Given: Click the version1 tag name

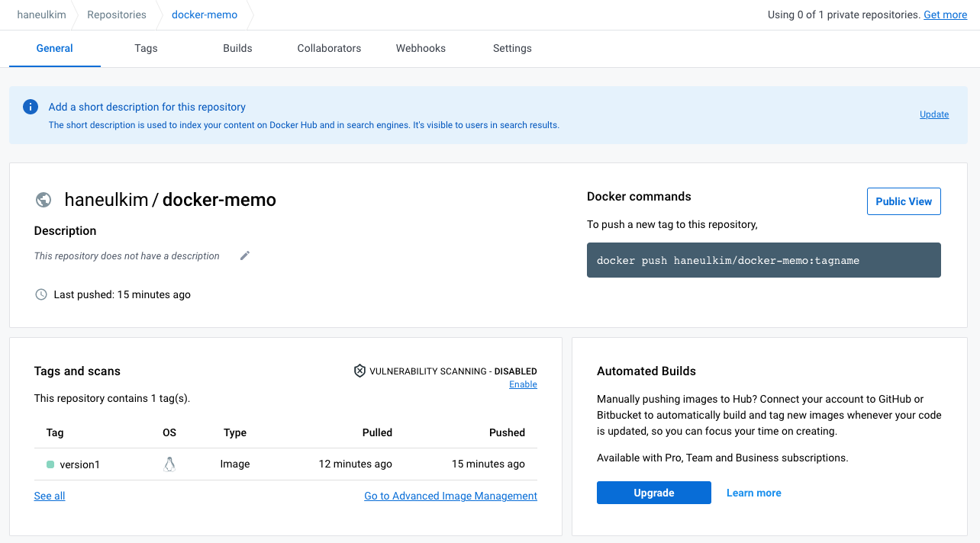Looking at the screenshot, I should pos(80,464).
